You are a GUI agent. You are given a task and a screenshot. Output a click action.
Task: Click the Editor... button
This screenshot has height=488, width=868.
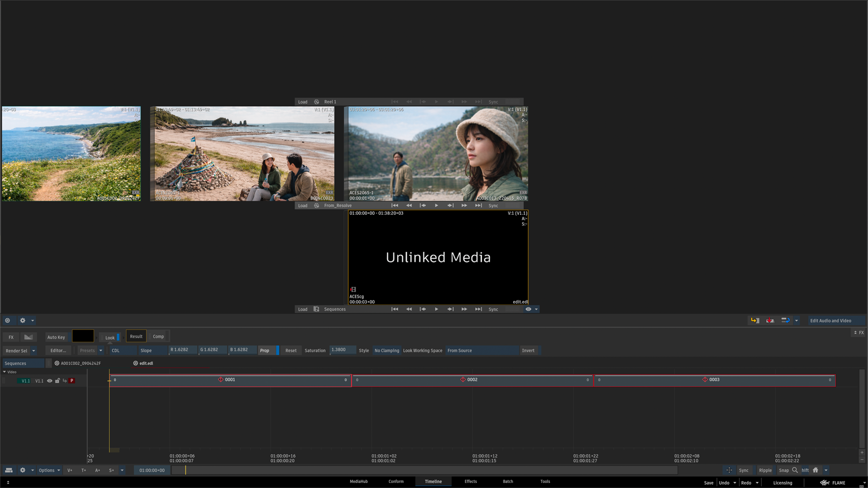pos(58,350)
